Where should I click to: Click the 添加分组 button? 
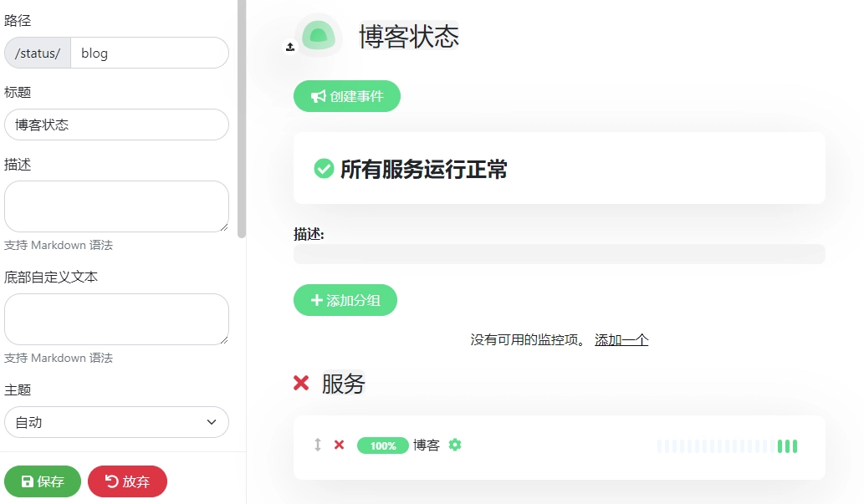click(x=345, y=300)
